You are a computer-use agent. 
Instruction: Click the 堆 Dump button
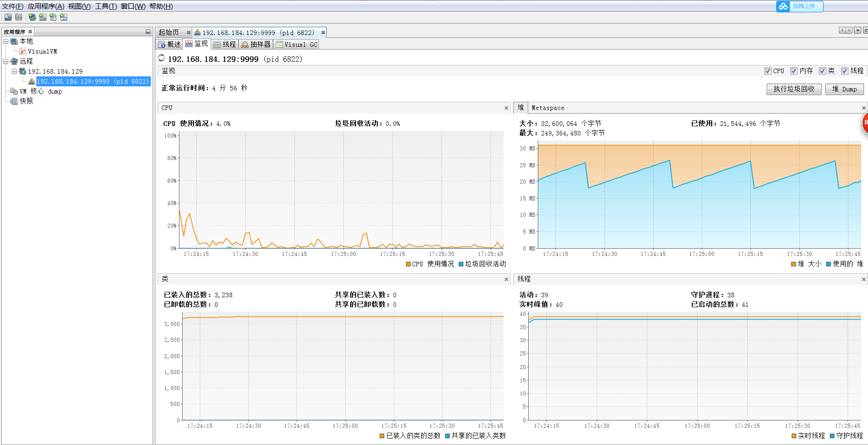pos(844,89)
